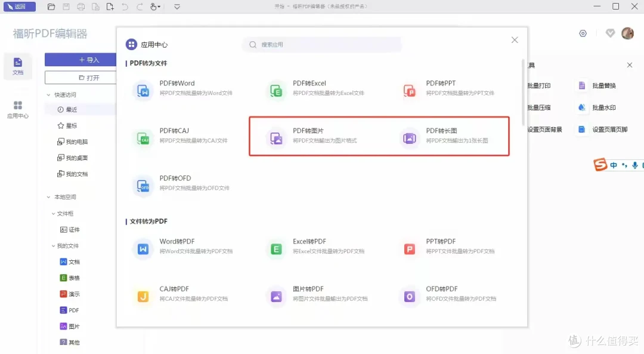Open the CAJ转PDF converter
Screen dimensions: 644x354
[x=181, y=294]
